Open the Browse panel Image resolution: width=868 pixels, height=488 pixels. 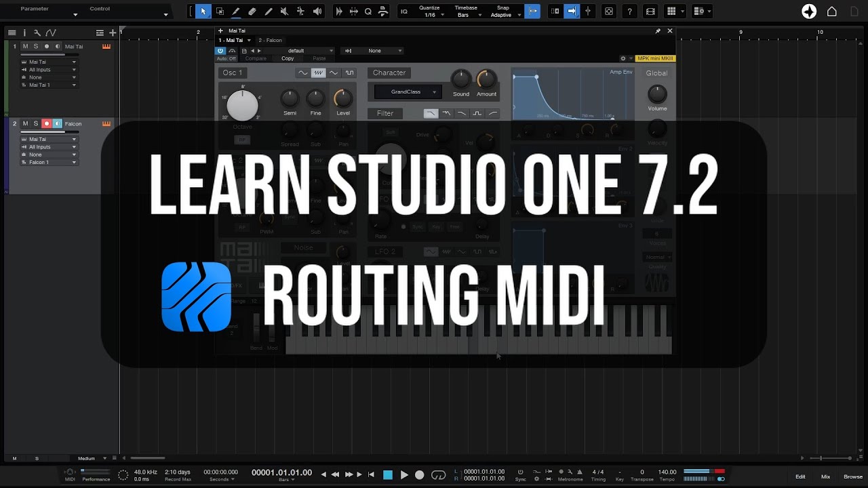(852, 476)
